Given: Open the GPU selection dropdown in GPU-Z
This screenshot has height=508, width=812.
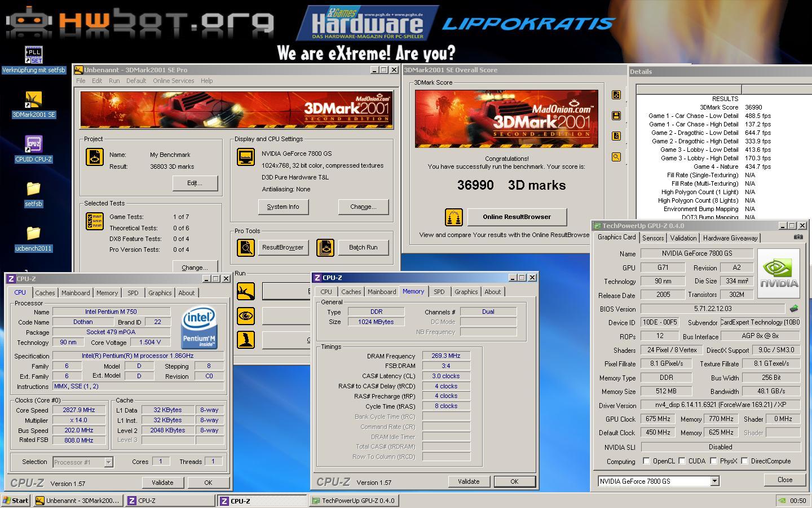Looking at the screenshot, I should (x=714, y=481).
